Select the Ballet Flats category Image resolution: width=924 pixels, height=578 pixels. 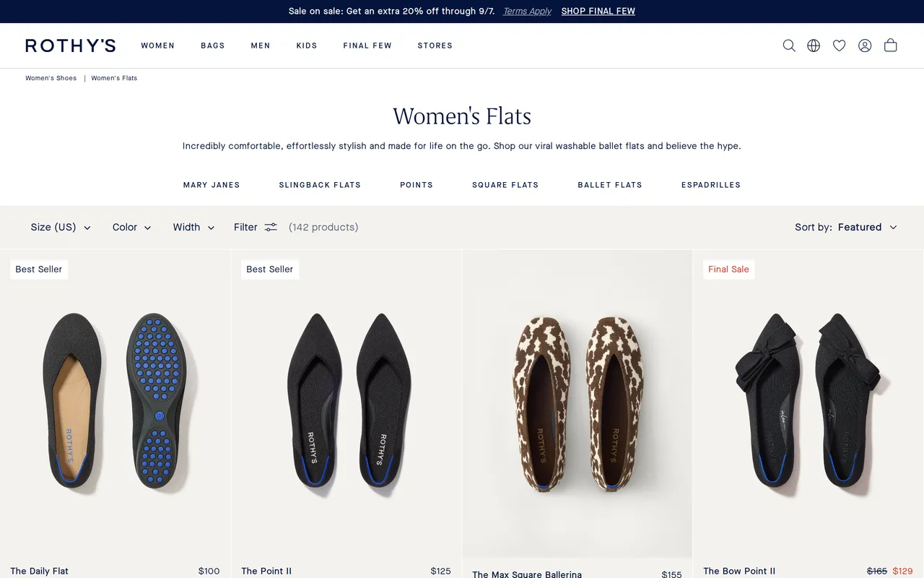610,185
